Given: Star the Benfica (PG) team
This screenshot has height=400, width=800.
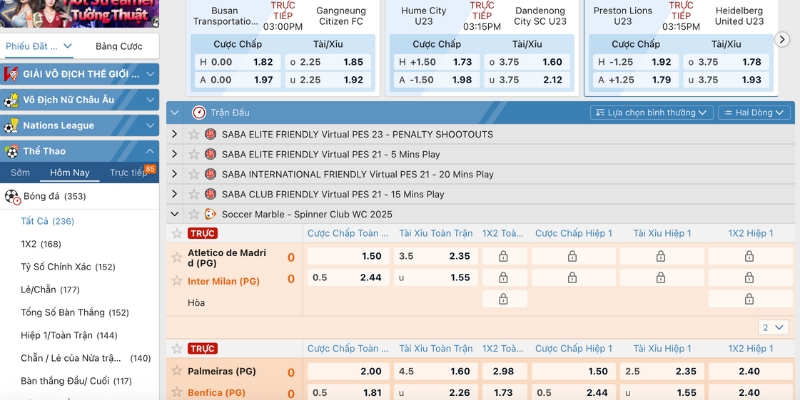Looking at the screenshot, I should 177,392.
